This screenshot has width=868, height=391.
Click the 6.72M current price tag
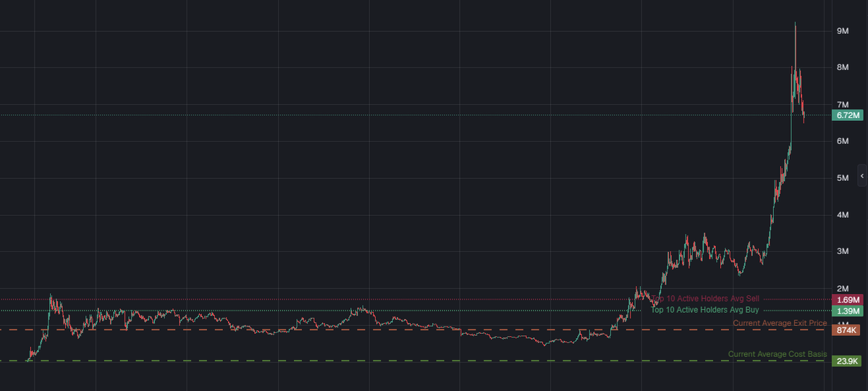coord(847,115)
